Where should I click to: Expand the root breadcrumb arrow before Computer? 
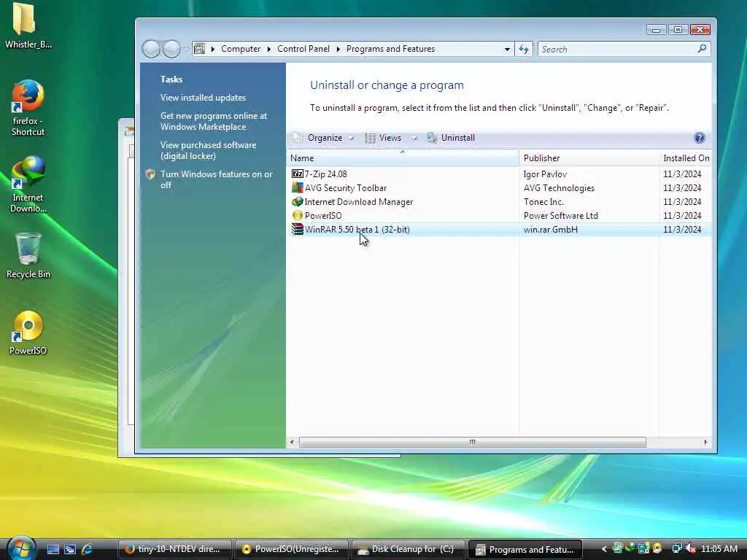coord(212,49)
